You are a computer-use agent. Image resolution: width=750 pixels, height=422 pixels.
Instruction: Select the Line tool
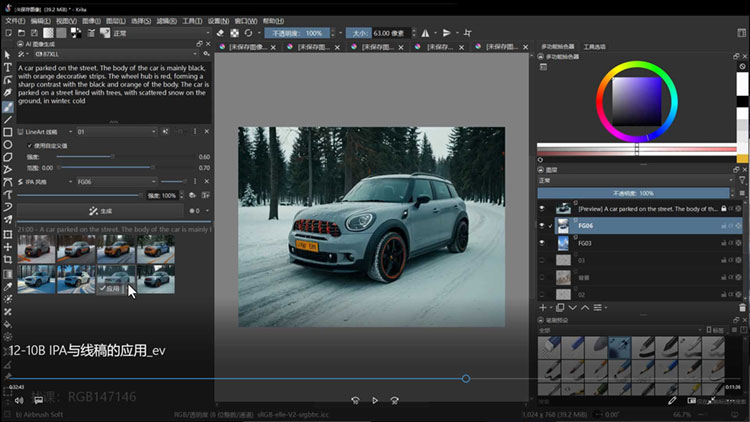click(x=7, y=119)
